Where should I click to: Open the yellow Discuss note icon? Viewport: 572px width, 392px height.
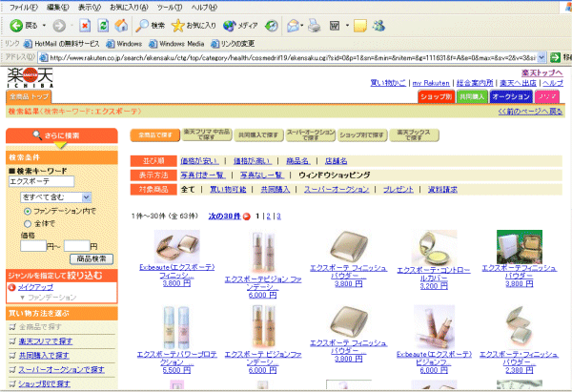tap(360, 26)
